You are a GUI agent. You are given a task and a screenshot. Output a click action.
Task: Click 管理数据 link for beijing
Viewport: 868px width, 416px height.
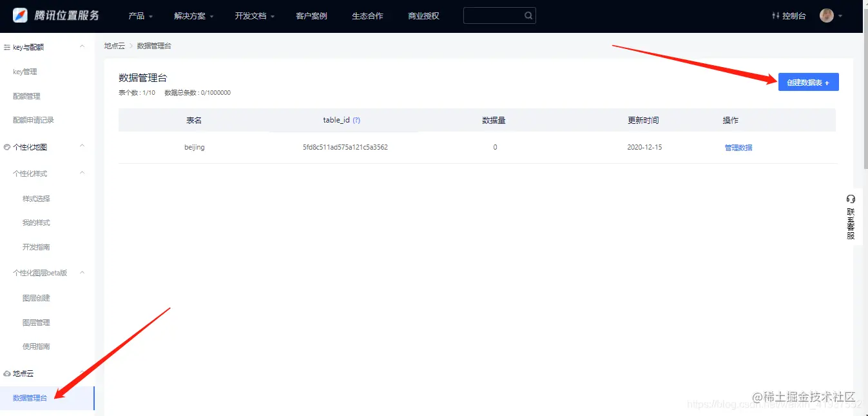click(x=738, y=148)
